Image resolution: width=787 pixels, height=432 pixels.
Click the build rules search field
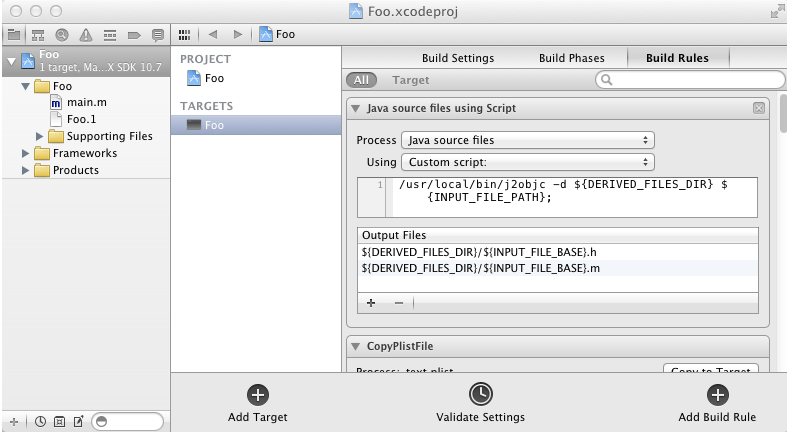coord(690,80)
